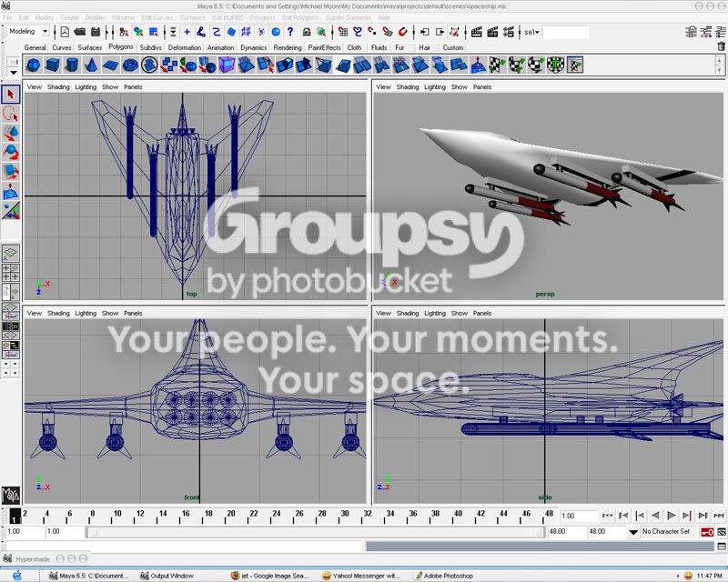
Task: Click the Render Globals clapperboard icon
Action: tap(509, 32)
